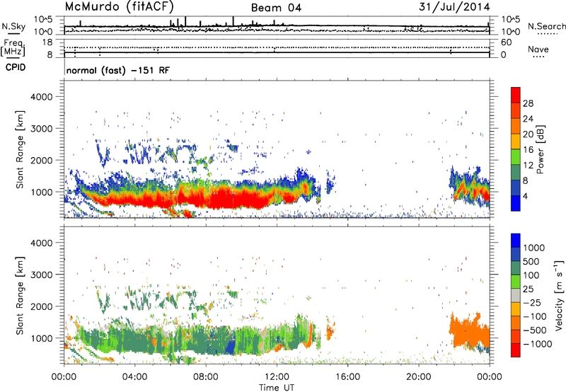This screenshot has height=392, width=566.
Task: Click the 'Power [dB]' colorbar title
Action: point(541,149)
